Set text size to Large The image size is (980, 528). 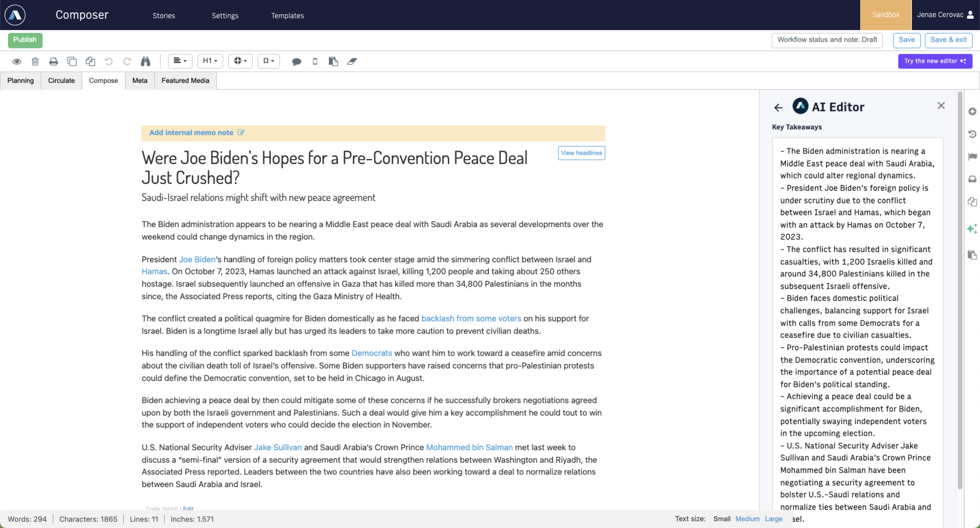coord(773,519)
